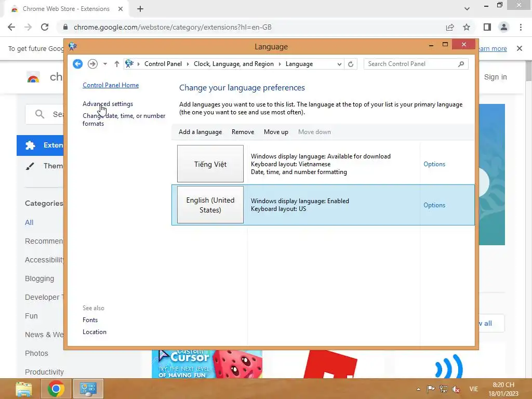Click the up arrow to parent folder
Image resolution: width=532 pixels, height=399 pixels.
[x=117, y=64]
